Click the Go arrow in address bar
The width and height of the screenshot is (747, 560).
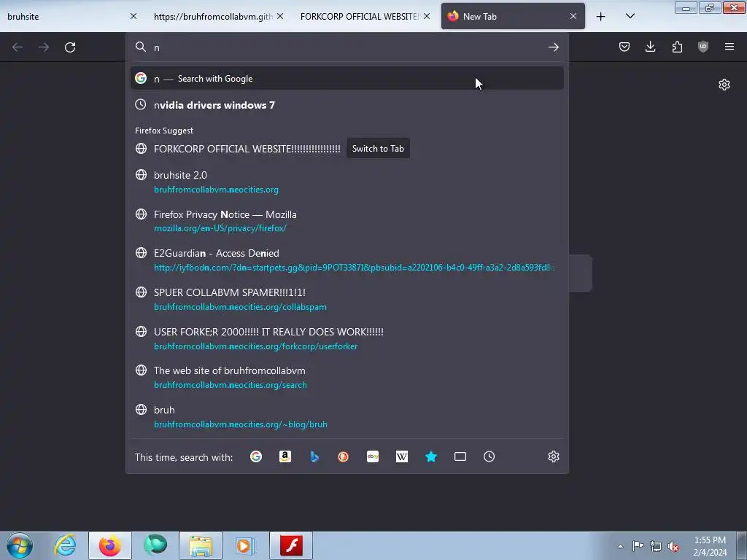pyautogui.click(x=553, y=47)
